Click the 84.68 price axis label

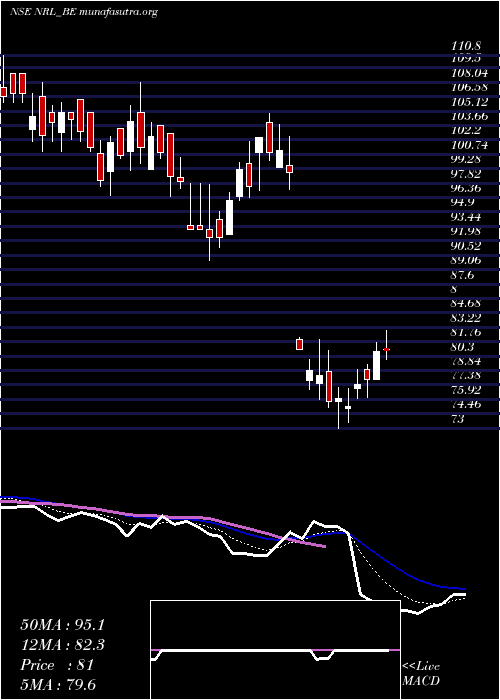[468, 304]
